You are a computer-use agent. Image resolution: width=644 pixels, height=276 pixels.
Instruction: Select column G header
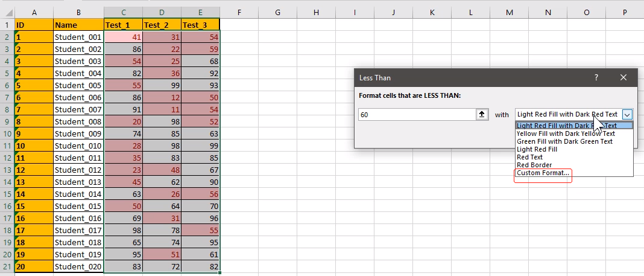277,13
